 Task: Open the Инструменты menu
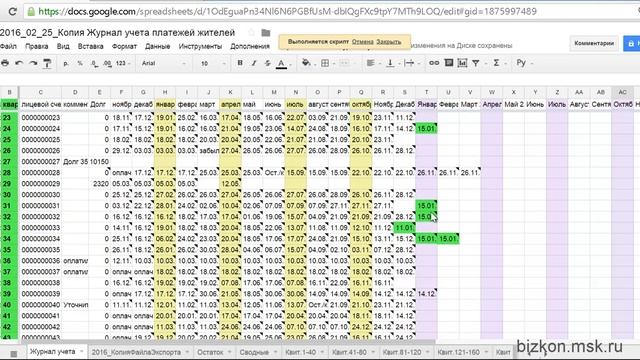click(x=200, y=46)
